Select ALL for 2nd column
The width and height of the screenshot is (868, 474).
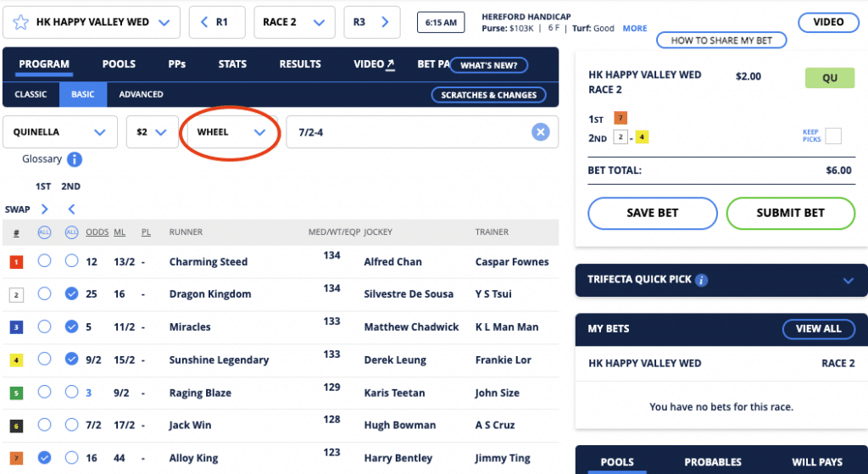[71, 233]
